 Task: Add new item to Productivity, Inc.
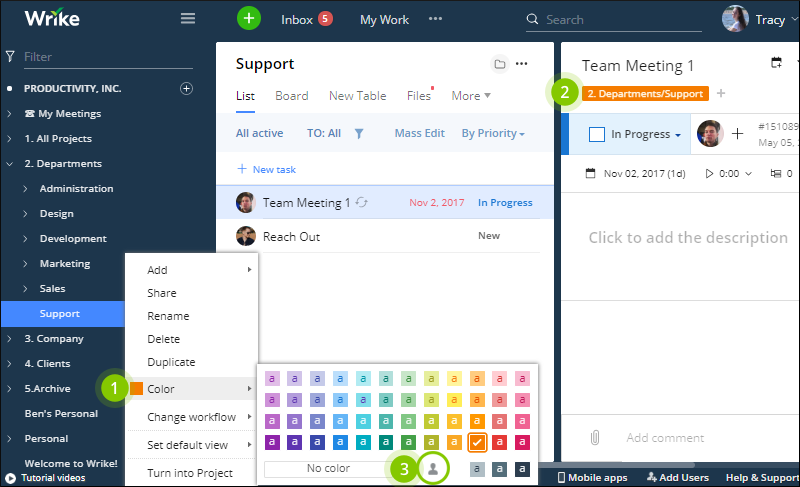click(186, 89)
